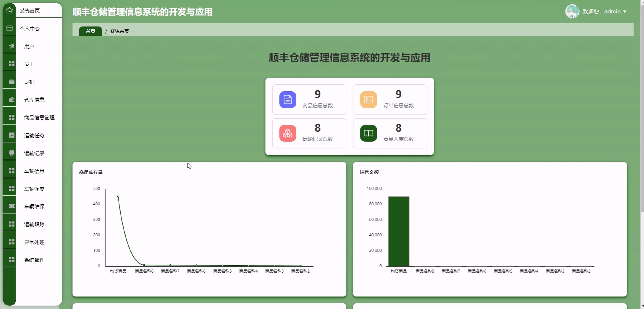This screenshot has width=644, height=309.
Task: Open the admin user dropdown arrow
Action: [x=624, y=11]
